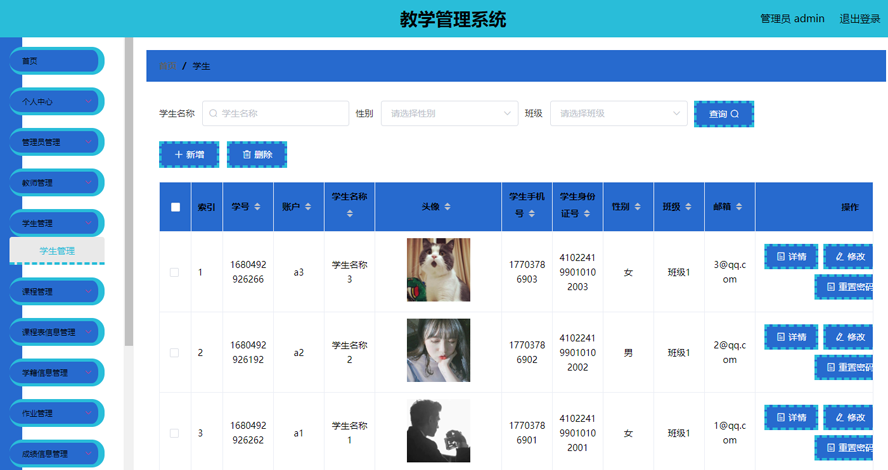
Task: Click the girl avatar of 学生名称2
Action: point(438,350)
